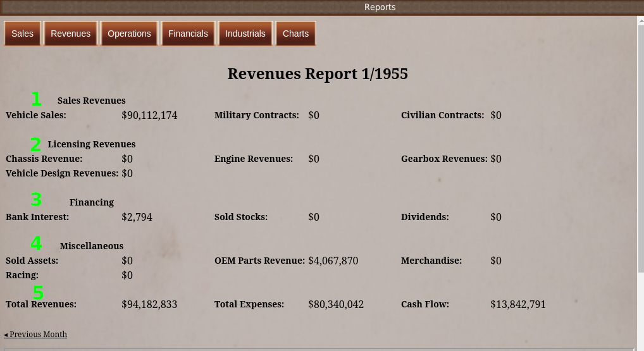Click the green number 5 marker
644x351 pixels.
click(x=38, y=293)
